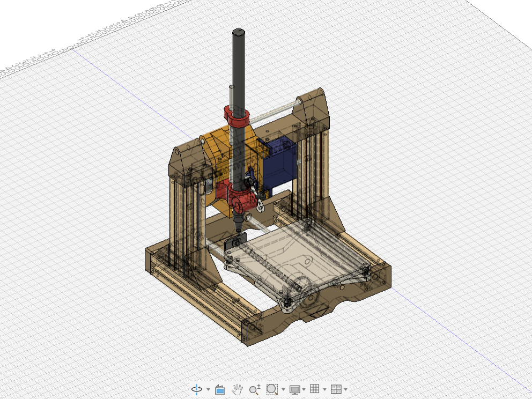Open the Orbit type dropdown arrow
This screenshot has height=399, width=532.
(208, 389)
